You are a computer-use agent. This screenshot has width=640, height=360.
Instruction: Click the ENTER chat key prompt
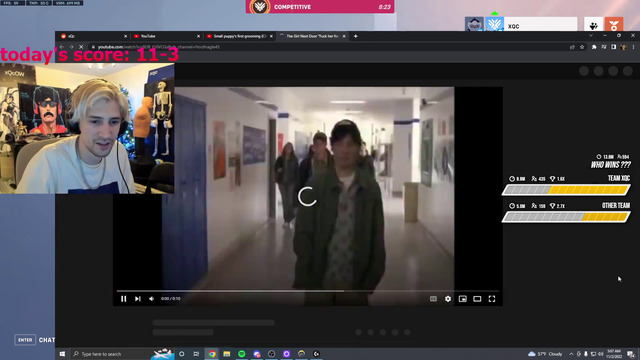[x=25, y=340]
